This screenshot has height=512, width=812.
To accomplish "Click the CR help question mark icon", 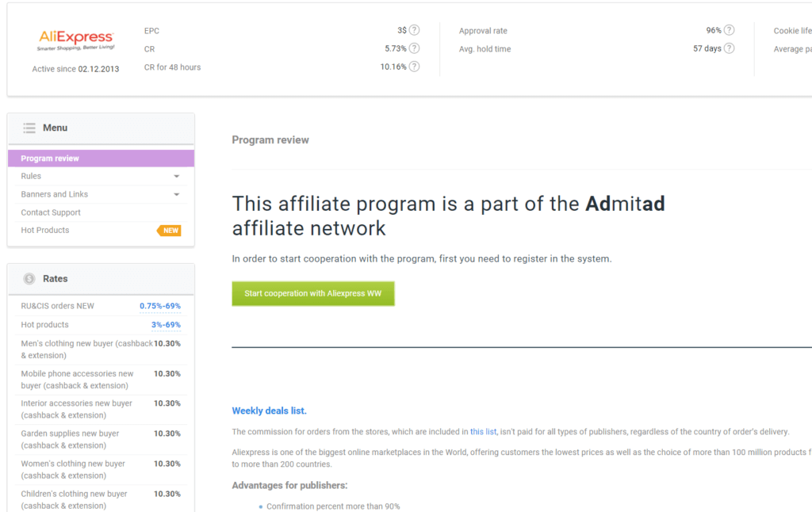I will [414, 48].
